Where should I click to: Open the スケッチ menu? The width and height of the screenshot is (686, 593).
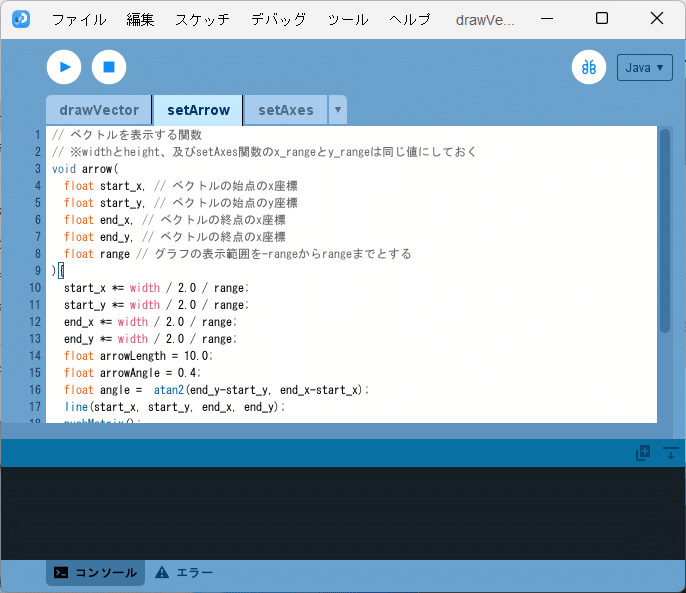202,20
